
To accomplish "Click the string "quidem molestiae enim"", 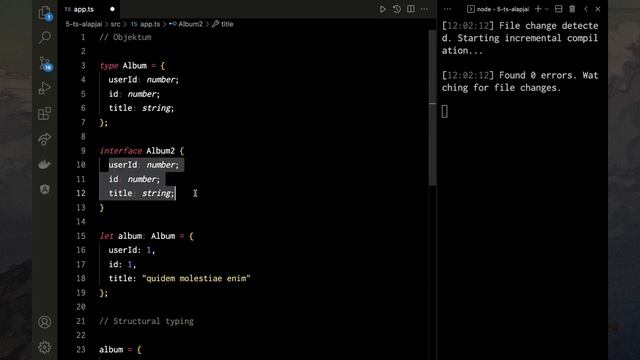I will tap(196, 278).
